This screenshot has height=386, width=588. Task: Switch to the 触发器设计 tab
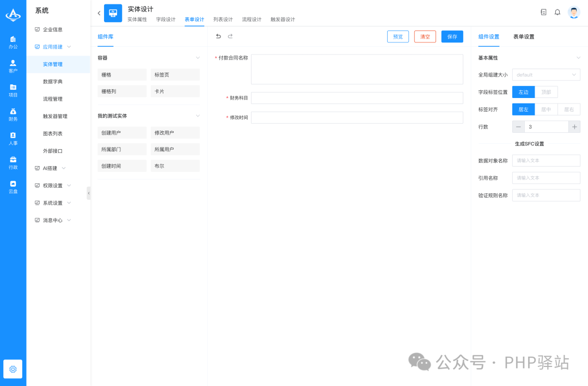click(283, 20)
